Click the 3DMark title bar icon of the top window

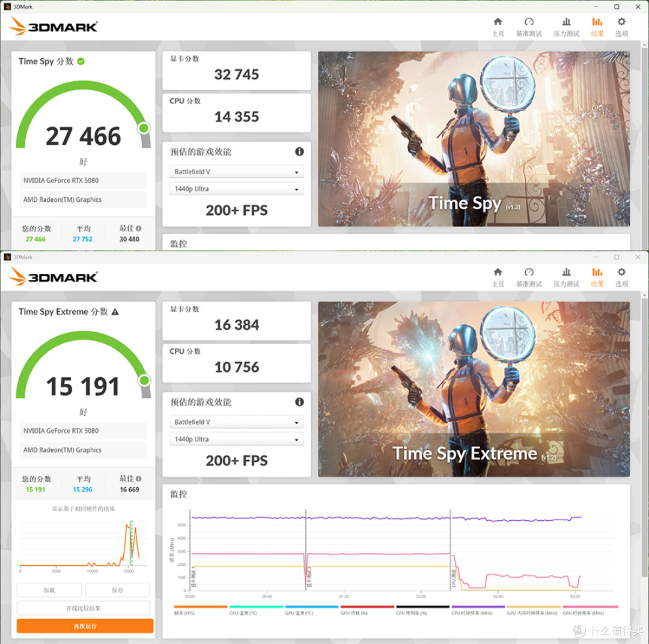[7, 7]
